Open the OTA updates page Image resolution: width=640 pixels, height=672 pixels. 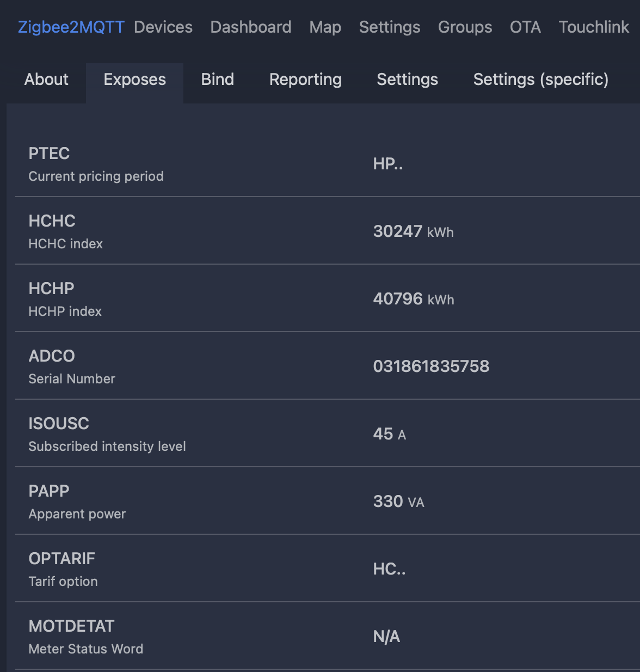(x=525, y=27)
